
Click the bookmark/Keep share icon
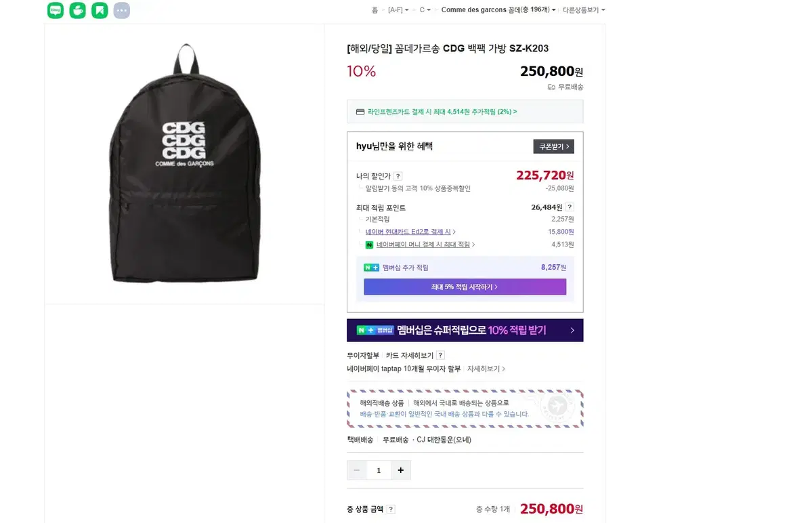[100, 10]
